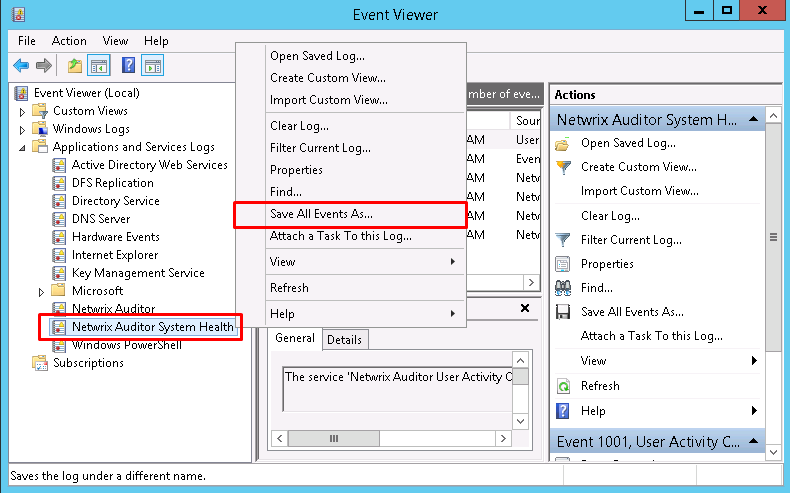The height and width of the screenshot is (493, 790).
Task: Open the View menu in menu bar
Action: 115,41
